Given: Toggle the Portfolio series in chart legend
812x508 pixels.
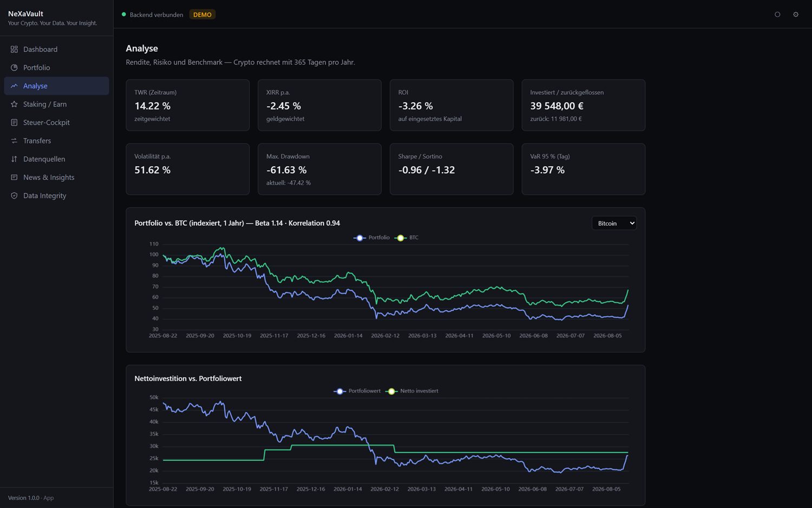Looking at the screenshot, I should [371, 238].
